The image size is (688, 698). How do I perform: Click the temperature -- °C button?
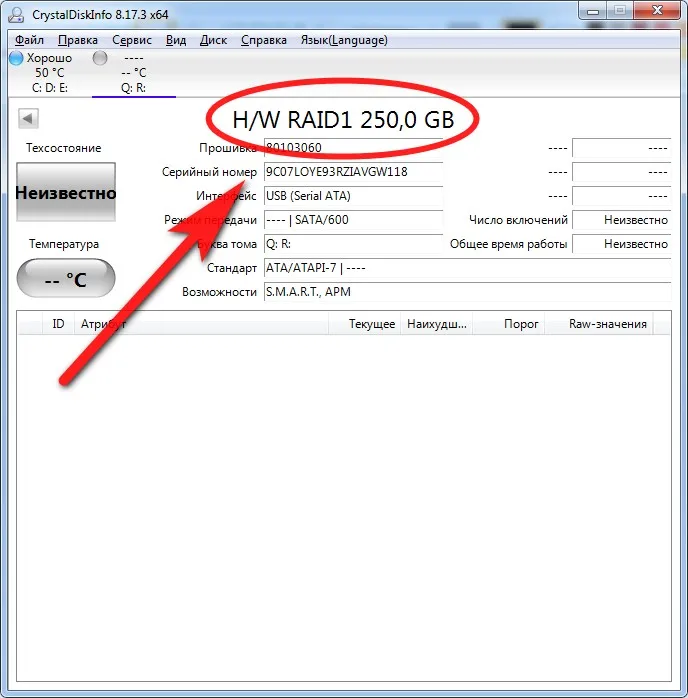point(66,279)
